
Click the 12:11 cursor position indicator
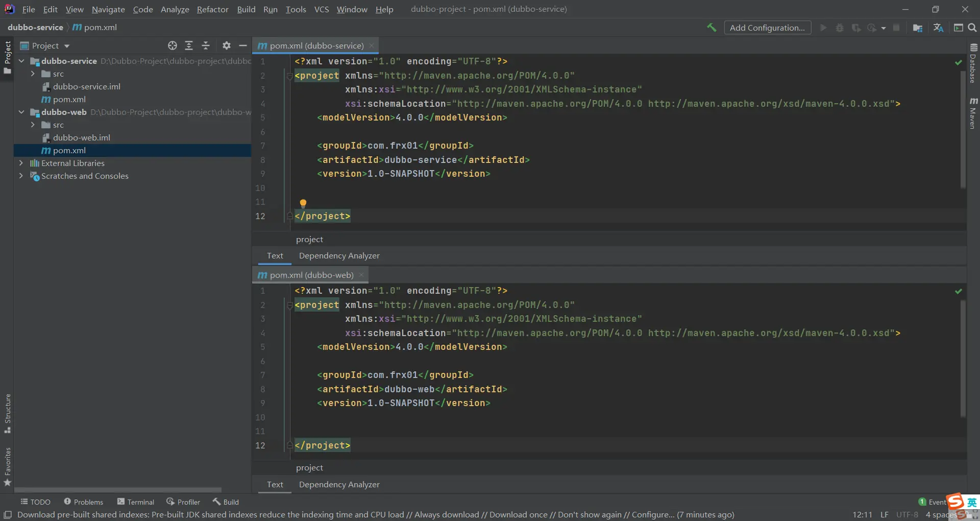click(862, 514)
